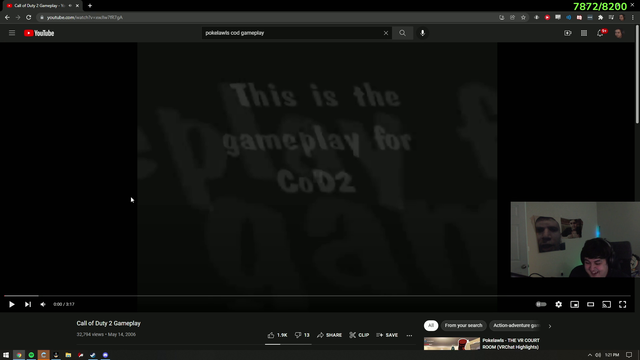This screenshot has height=360, width=640.
Task: Click inside the YouTube search input field
Action: click(x=292, y=33)
